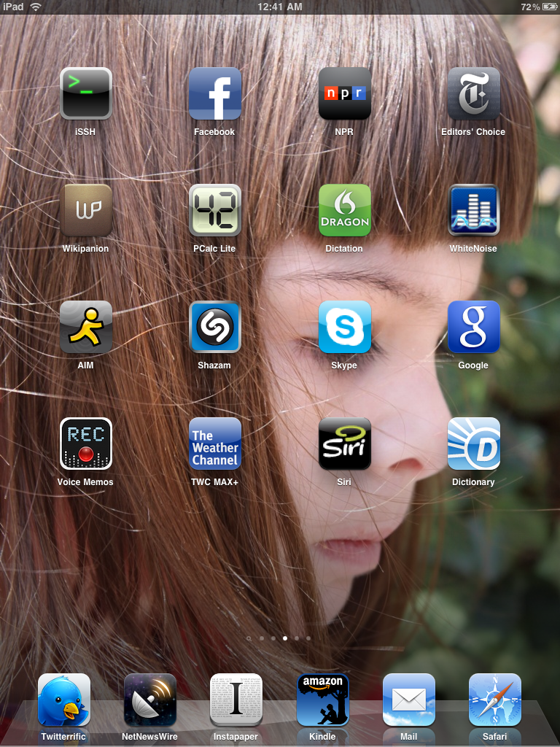
Task: Open the Skype app
Action: pos(344,327)
